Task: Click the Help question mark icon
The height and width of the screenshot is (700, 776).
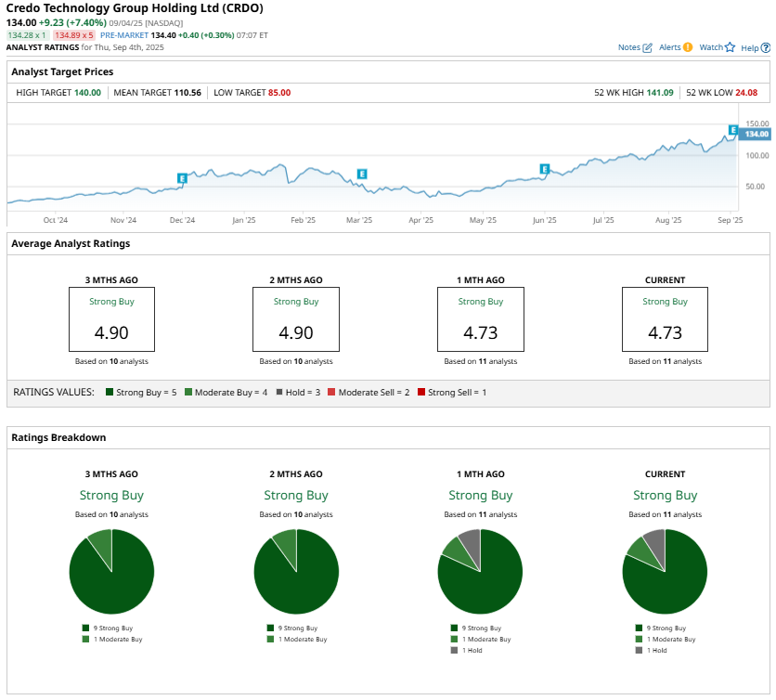Action: click(x=766, y=47)
